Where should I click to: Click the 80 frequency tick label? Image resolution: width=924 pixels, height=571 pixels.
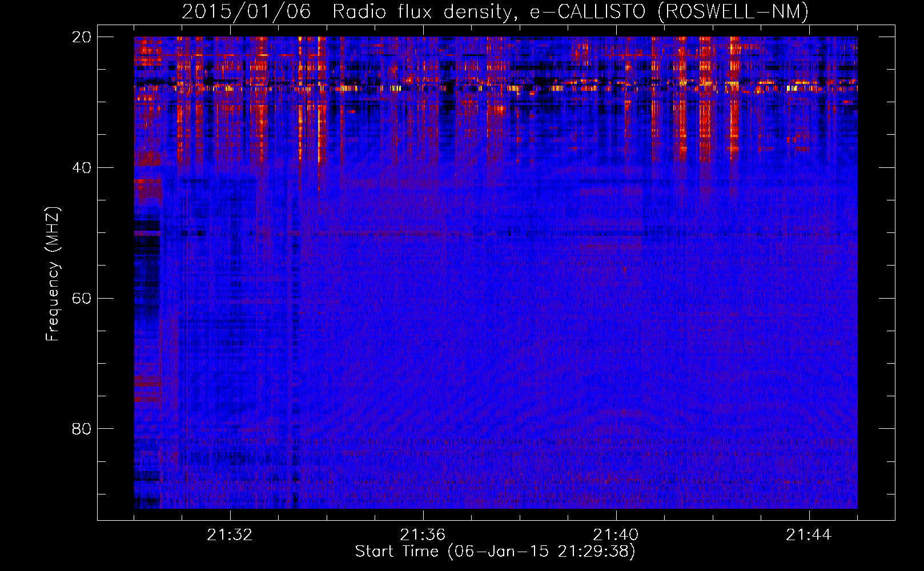[x=81, y=428]
